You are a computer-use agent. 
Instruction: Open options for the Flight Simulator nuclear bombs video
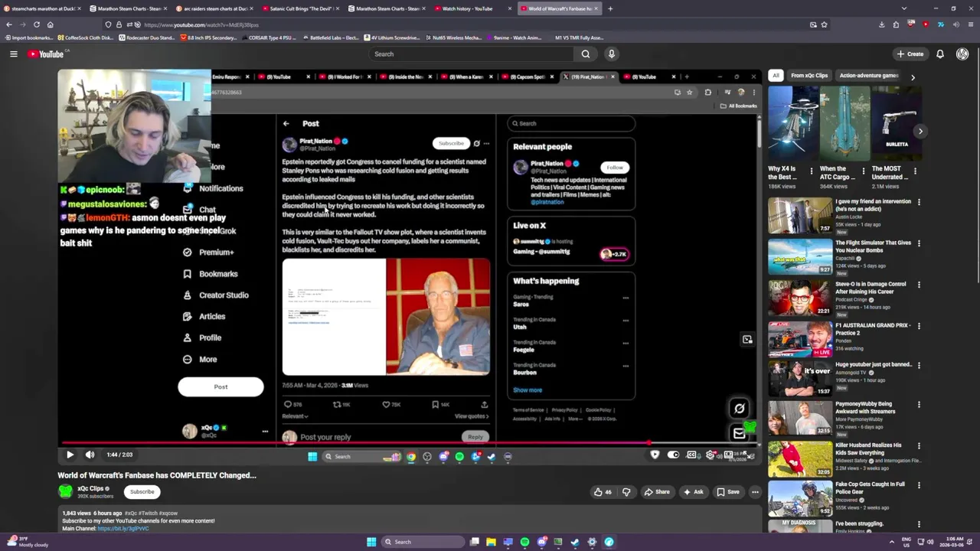tap(919, 243)
